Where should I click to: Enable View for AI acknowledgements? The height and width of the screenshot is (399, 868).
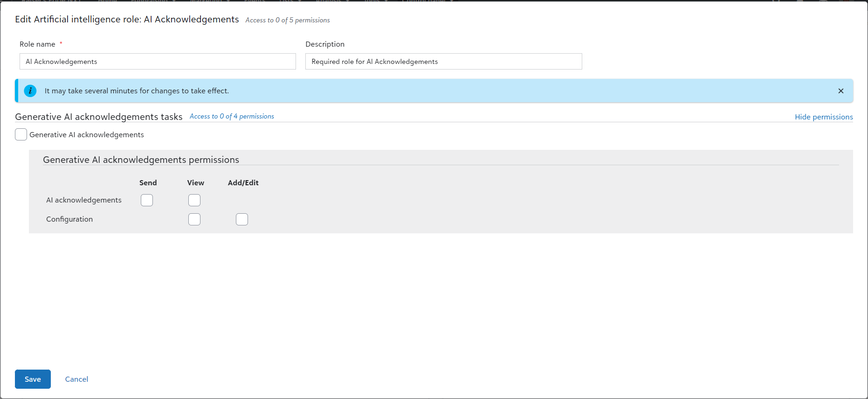click(194, 200)
